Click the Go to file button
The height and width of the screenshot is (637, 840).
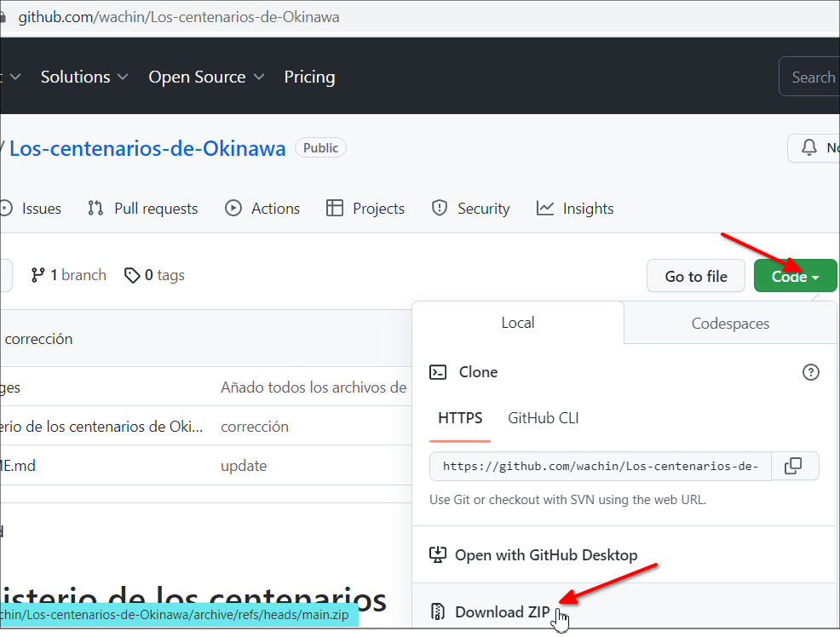click(x=696, y=276)
